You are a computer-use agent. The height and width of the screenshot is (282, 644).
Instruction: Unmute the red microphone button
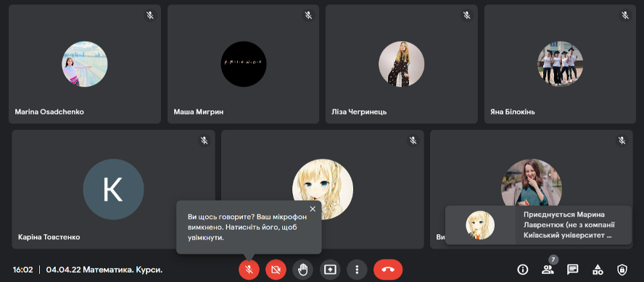pyautogui.click(x=249, y=270)
